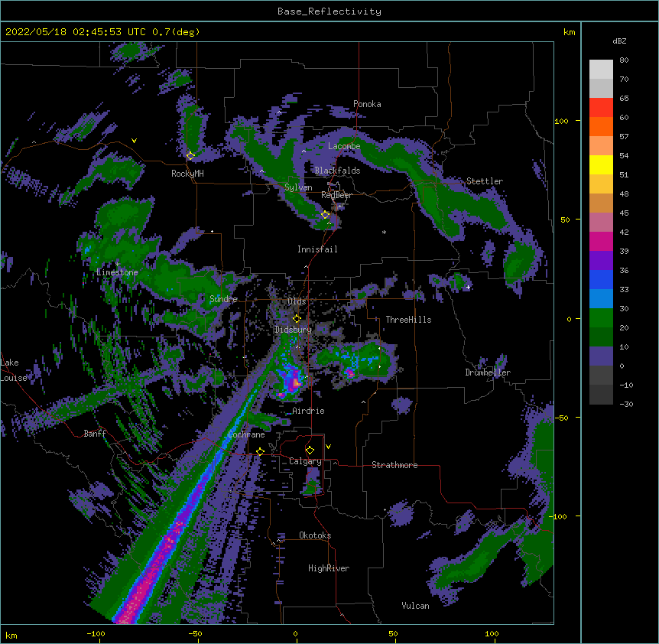Click the Strathmore label
Screen dimensions: 659x644
394,465
